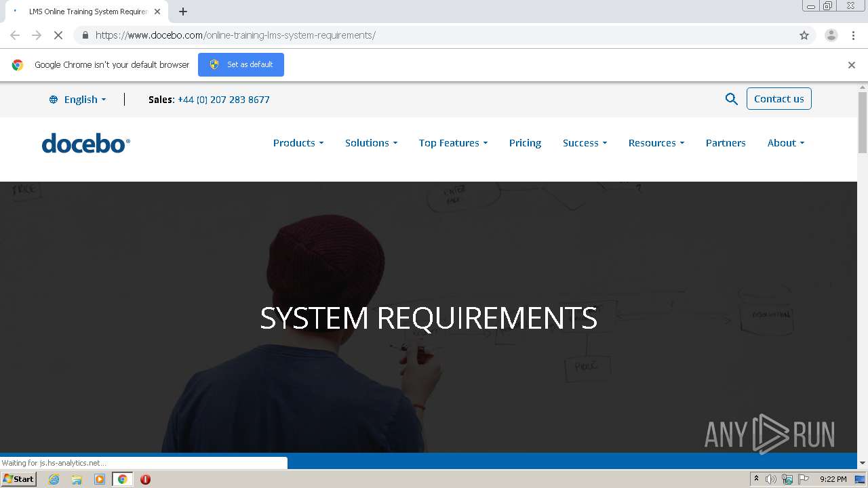Viewport: 868px width, 488px height.
Task: Close the LMS Online Training tab
Action: [157, 12]
